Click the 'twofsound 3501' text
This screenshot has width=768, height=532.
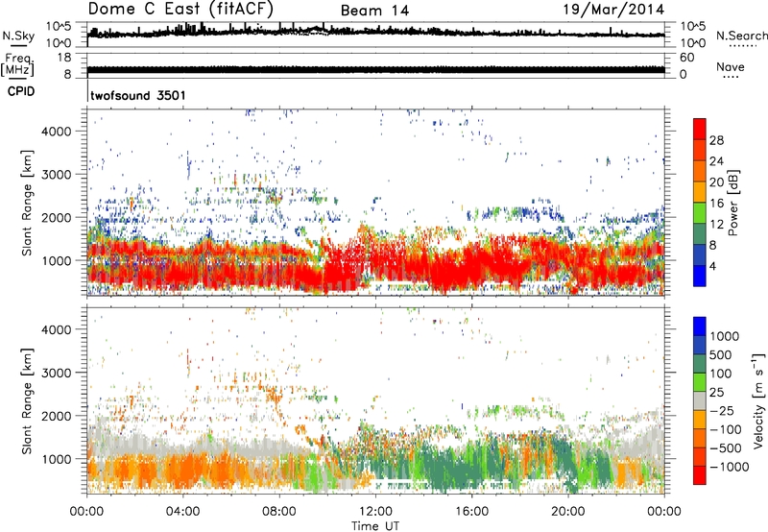click(138, 95)
